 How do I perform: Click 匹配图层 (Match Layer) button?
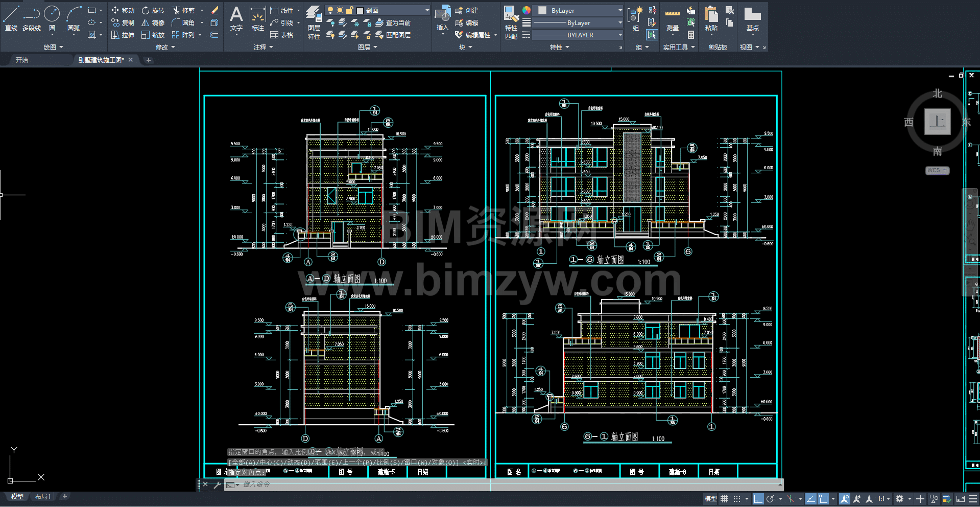click(393, 35)
